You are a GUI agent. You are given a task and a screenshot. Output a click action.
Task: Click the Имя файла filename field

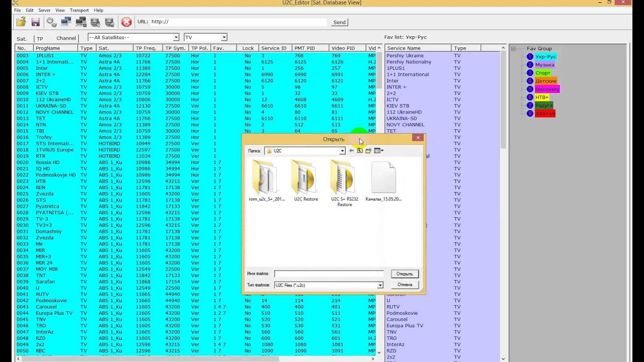329,274
